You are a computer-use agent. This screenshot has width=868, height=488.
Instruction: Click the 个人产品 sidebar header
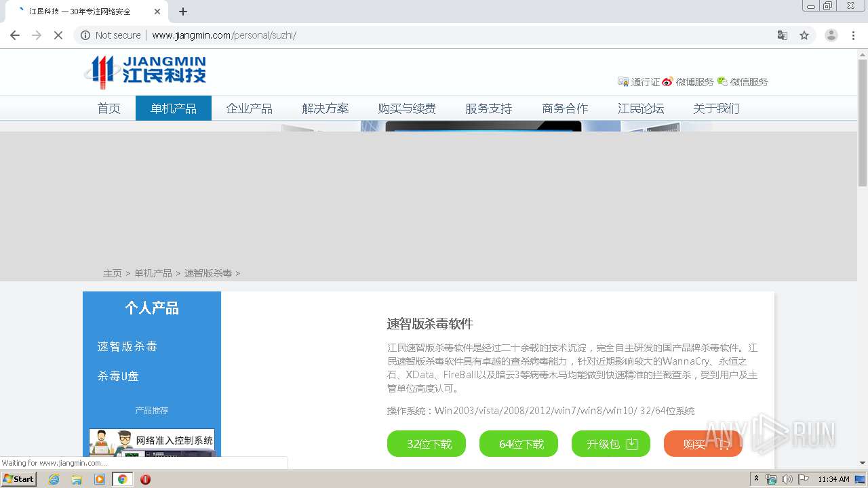point(152,308)
